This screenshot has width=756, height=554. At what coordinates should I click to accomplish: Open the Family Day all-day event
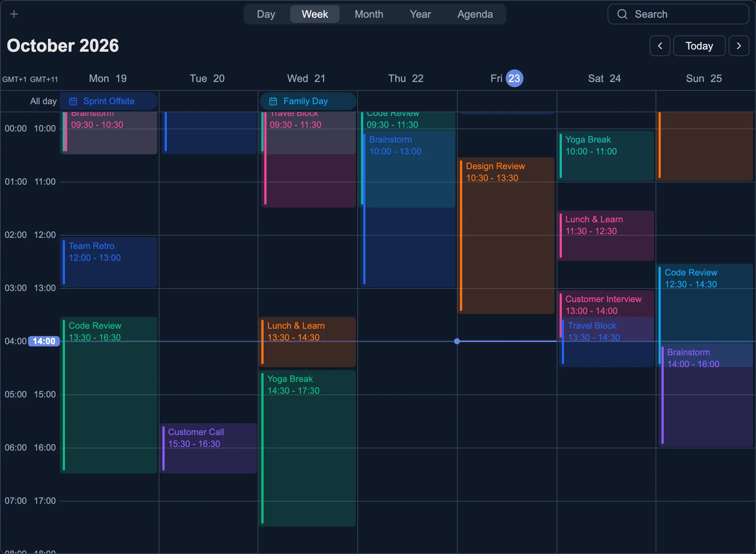click(308, 101)
